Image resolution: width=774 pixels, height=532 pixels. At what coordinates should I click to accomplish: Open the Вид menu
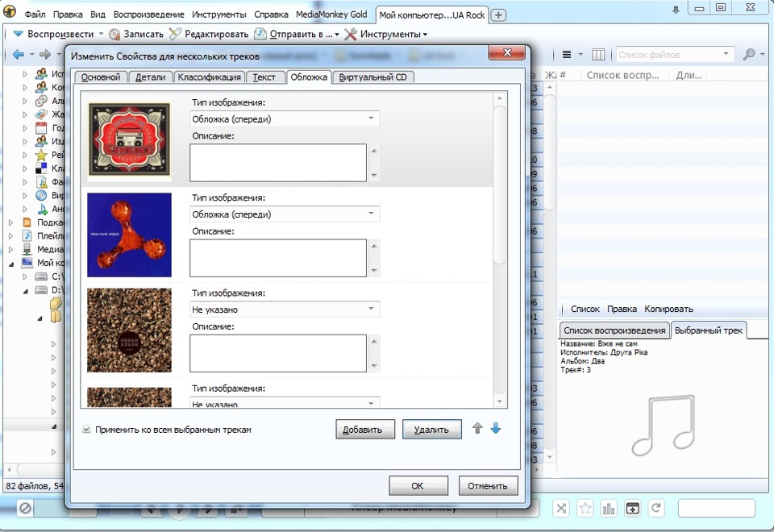[x=98, y=15]
